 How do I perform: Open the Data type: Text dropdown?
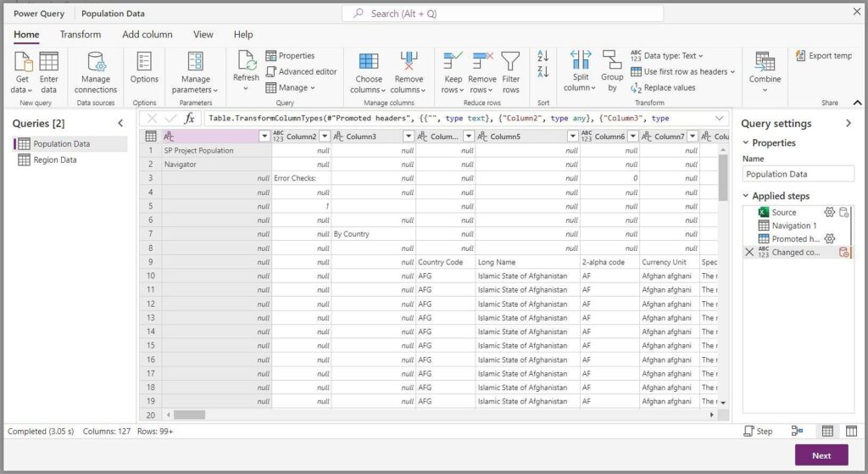pyautogui.click(x=667, y=56)
